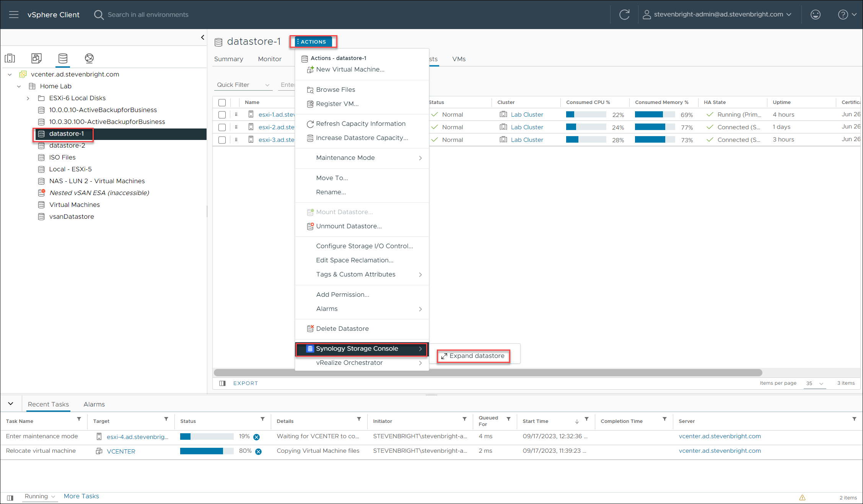
Task: Open the items per page dropdown
Action: tap(814, 383)
